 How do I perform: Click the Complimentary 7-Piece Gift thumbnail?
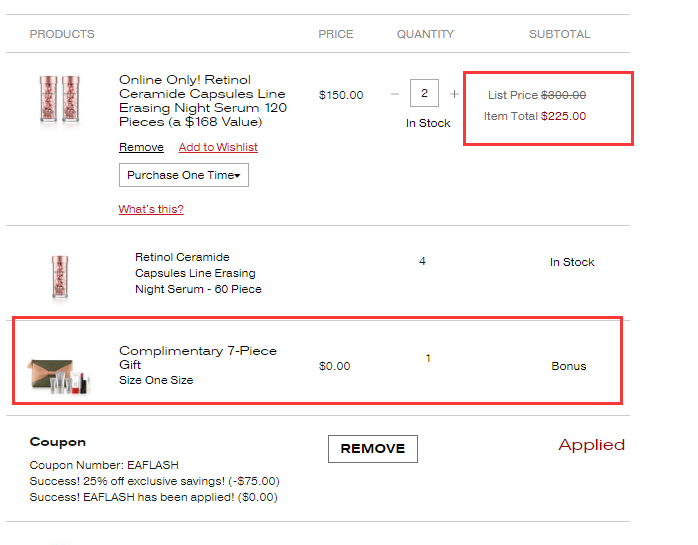(x=59, y=376)
